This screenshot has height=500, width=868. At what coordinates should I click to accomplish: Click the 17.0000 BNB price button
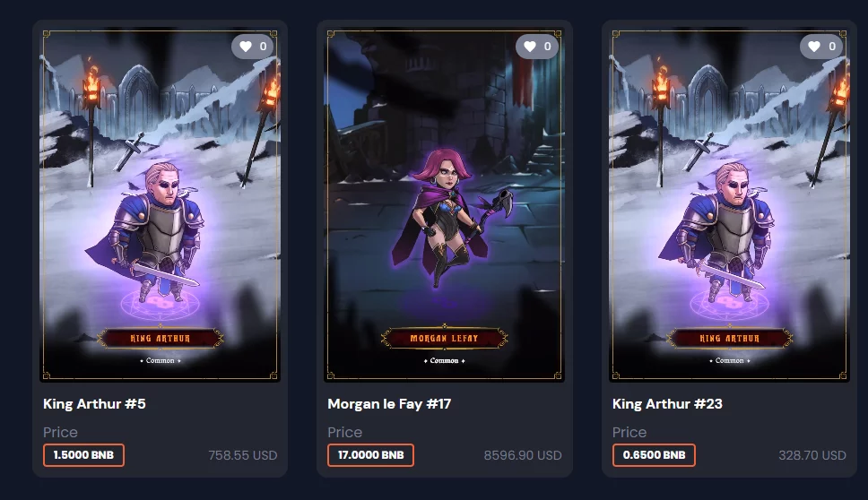pyautogui.click(x=371, y=455)
